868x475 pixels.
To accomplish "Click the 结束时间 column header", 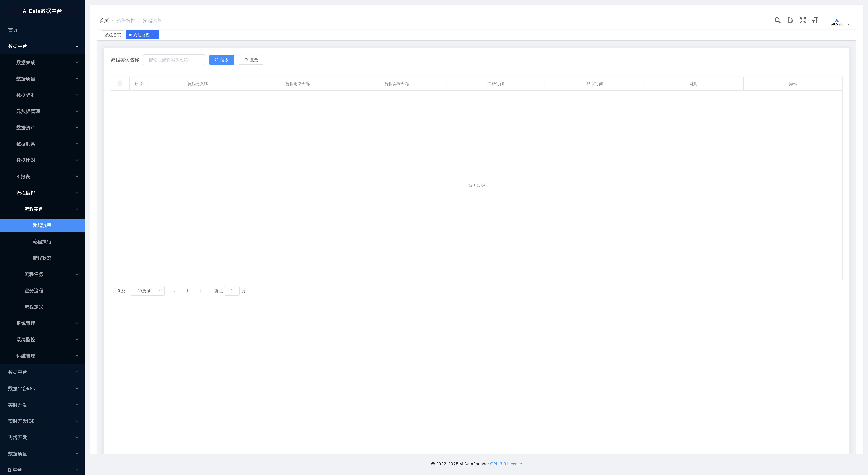I will [x=595, y=84].
